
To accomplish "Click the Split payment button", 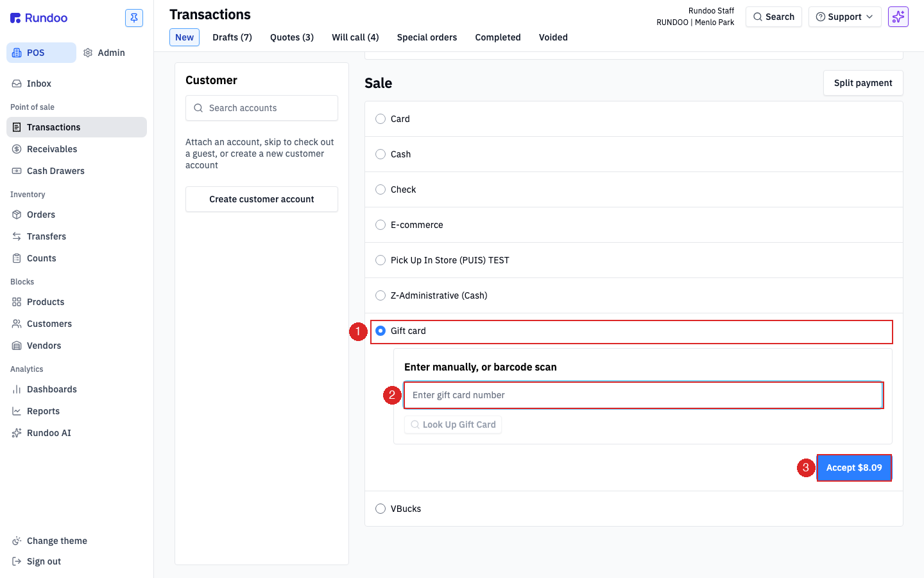I will pyautogui.click(x=863, y=83).
